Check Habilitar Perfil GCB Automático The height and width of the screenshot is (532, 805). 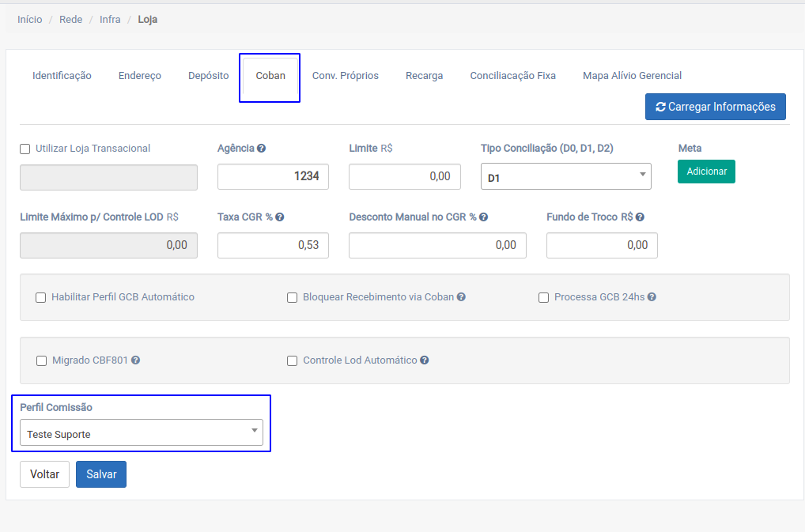(41, 298)
